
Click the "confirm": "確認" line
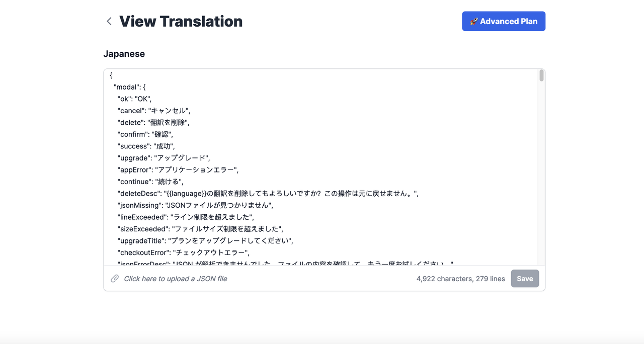(145, 134)
